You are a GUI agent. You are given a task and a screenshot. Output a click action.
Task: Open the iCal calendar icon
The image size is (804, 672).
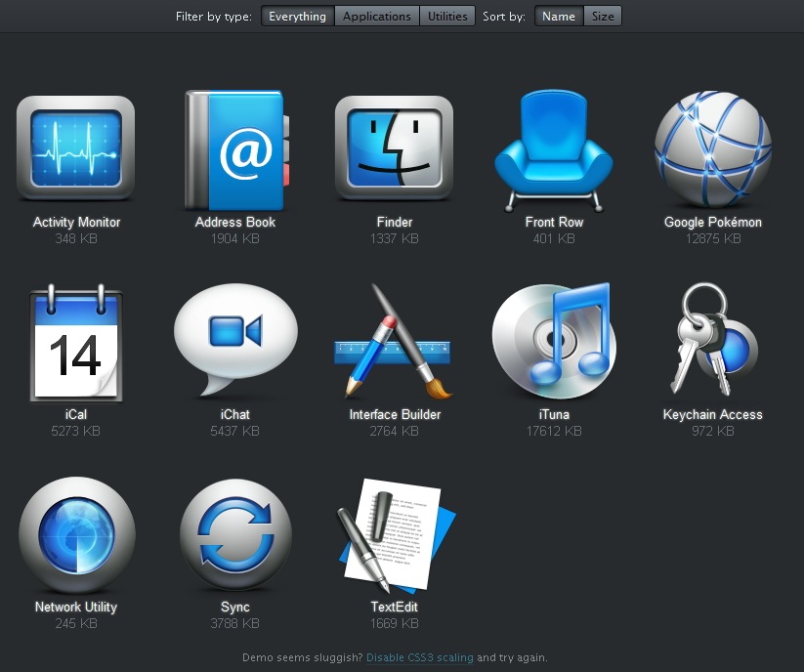pyautogui.click(x=76, y=343)
